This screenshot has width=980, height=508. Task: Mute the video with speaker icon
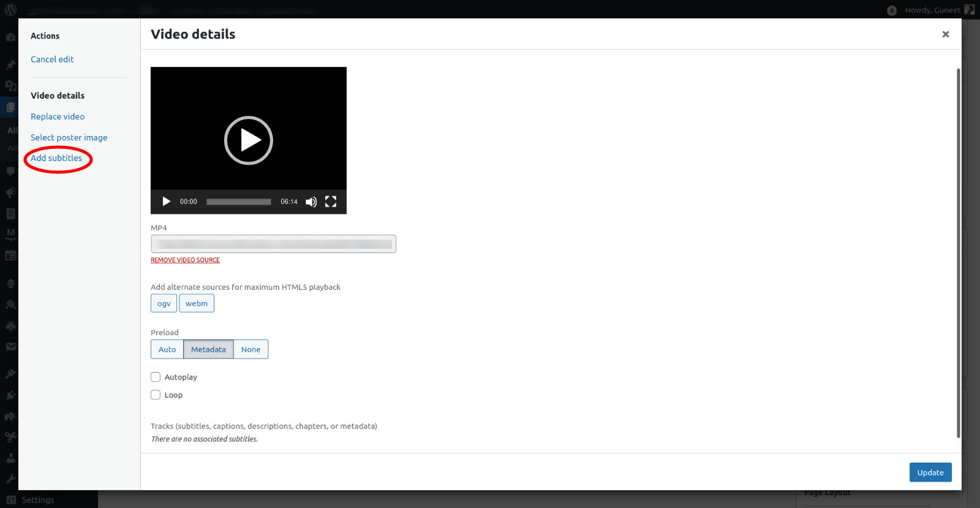[311, 202]
